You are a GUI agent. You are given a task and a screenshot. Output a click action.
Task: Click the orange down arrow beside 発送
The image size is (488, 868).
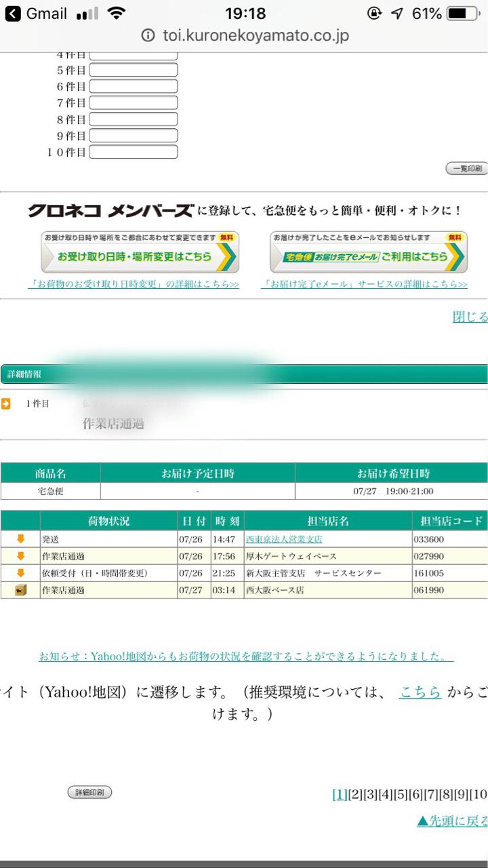tap(20, 539)
